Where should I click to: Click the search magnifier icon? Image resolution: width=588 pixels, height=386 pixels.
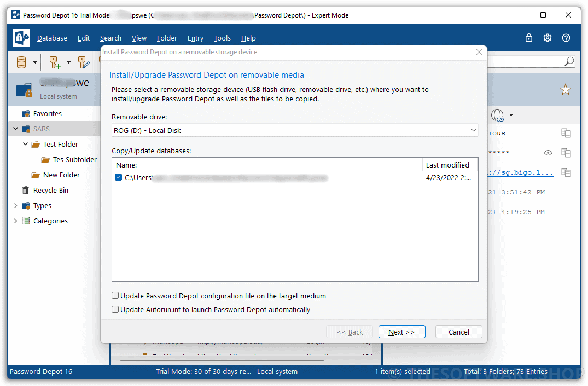(569, 61)
